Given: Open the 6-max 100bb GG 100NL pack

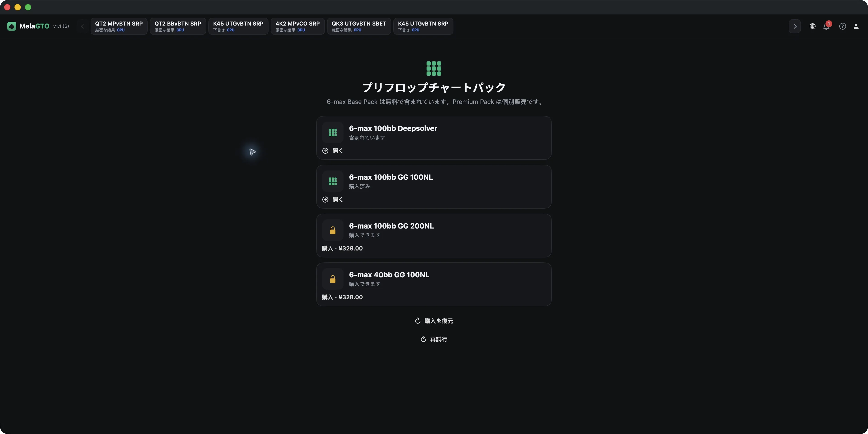Looking at the screenshot, I should pos(333,199).
